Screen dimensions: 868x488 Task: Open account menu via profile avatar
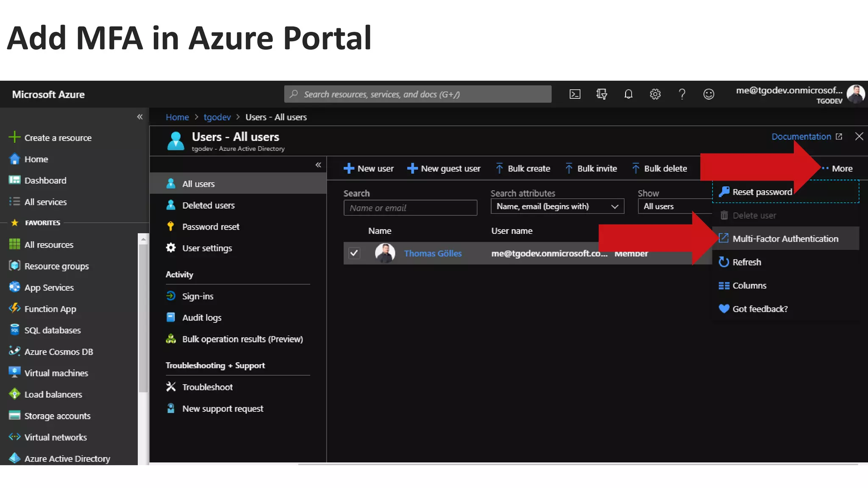856,94
